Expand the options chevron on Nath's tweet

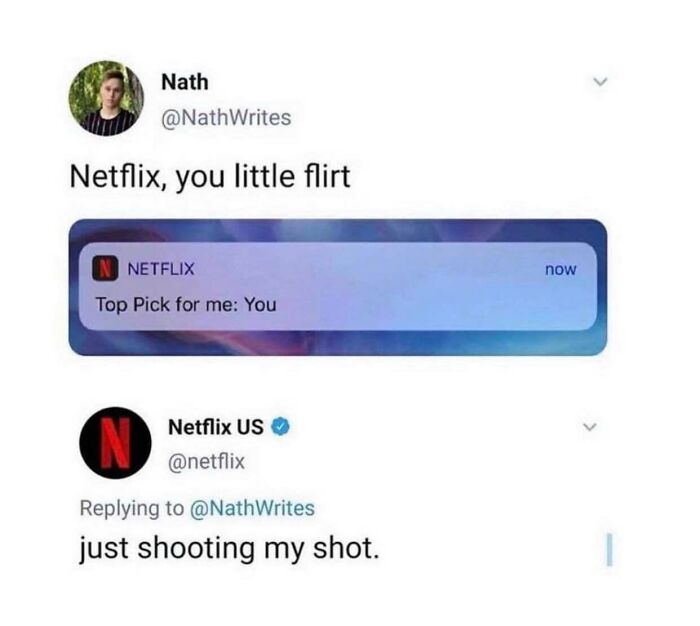[x=600, y=82]
